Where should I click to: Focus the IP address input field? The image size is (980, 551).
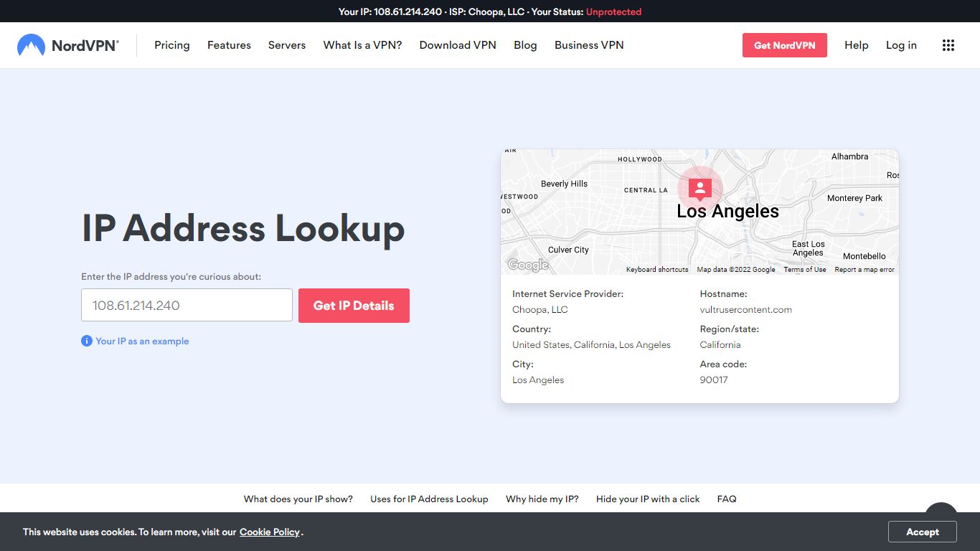(187, 305)
